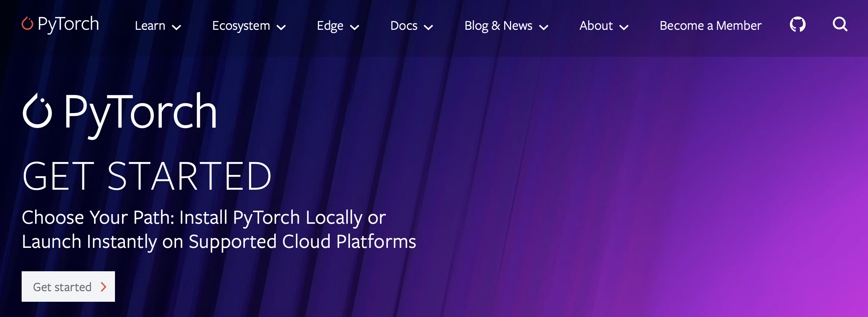
Task: Open the GitHub repository icon
Action: (797, 24)
